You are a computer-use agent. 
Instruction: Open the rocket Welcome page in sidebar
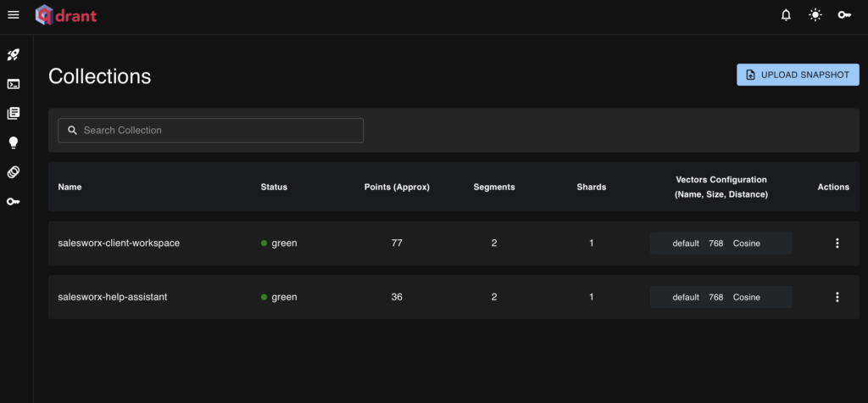pyautogui.click(x=14, y=55)
